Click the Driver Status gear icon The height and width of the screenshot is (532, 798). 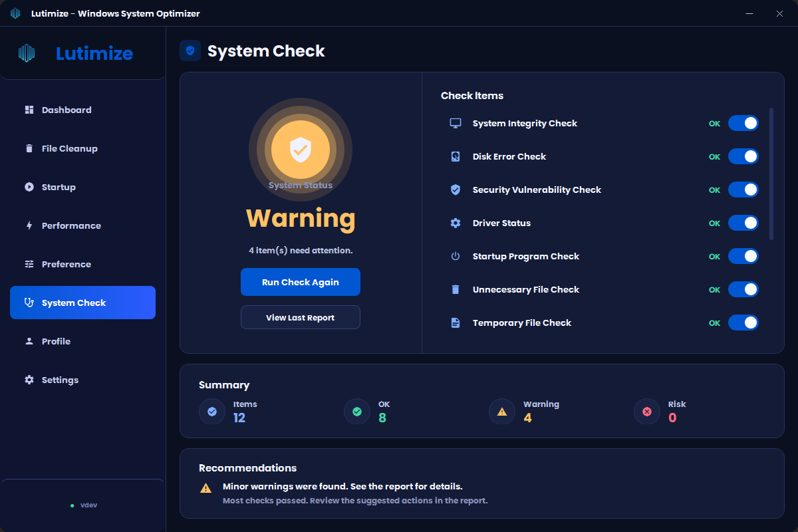click(456, 223)
